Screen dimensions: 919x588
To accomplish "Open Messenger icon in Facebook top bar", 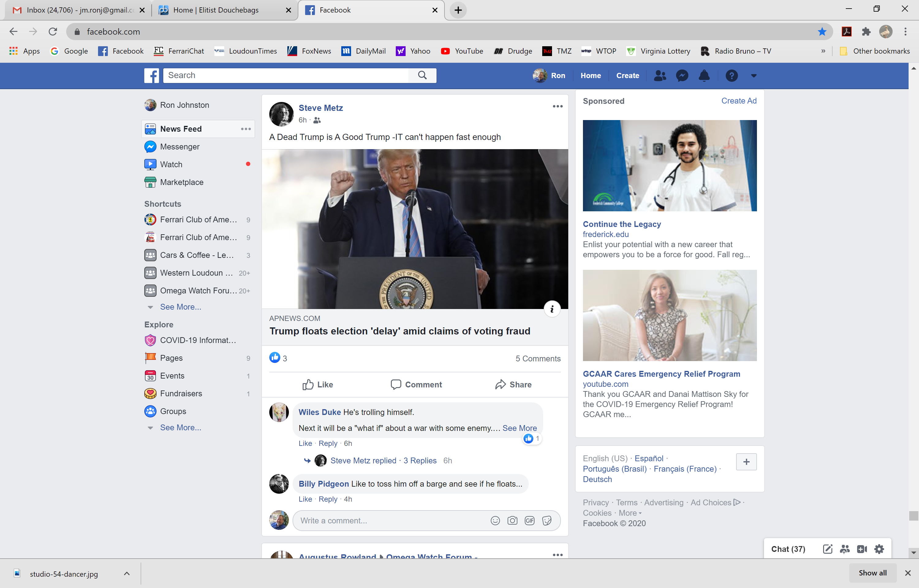I will coord(682,76).
